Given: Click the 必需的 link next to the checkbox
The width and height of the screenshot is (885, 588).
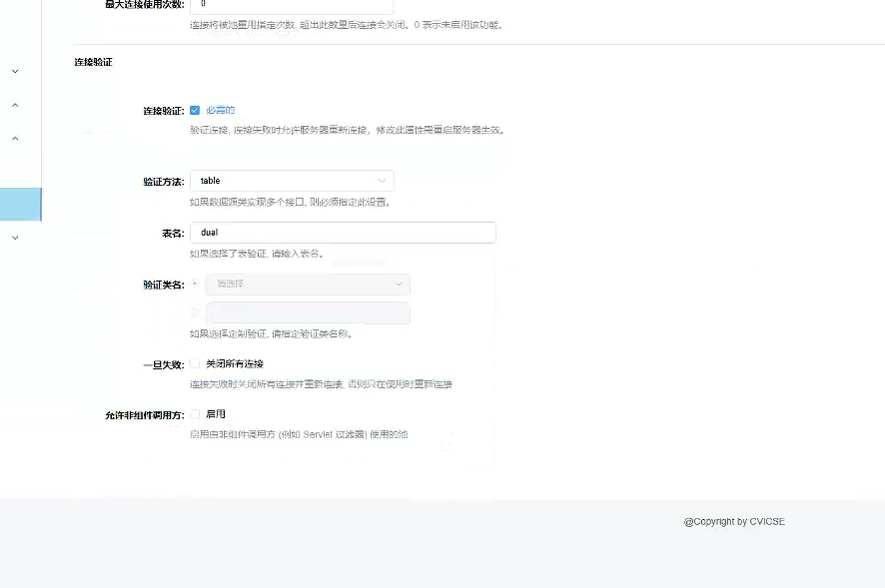Looking at the screenshot, I should (221, 110).
